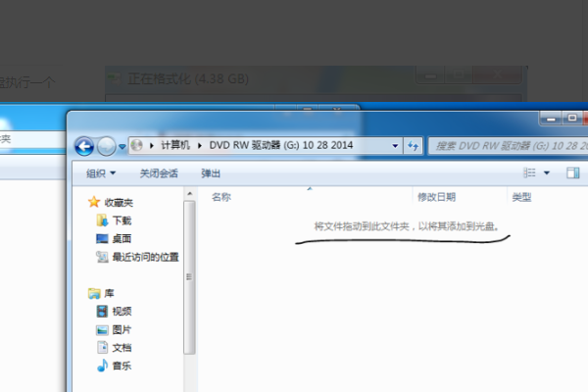Select 收藏夹 (Favorites) in navigation pane

coord(121,202)
